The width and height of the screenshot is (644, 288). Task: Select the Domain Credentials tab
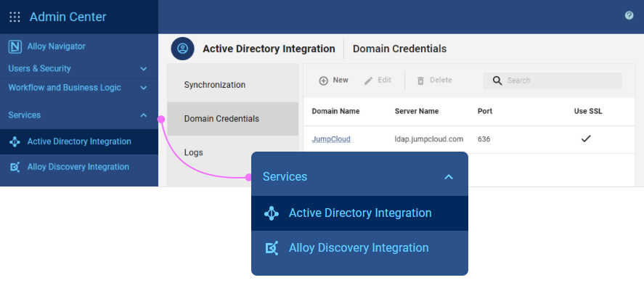[233, 119]
